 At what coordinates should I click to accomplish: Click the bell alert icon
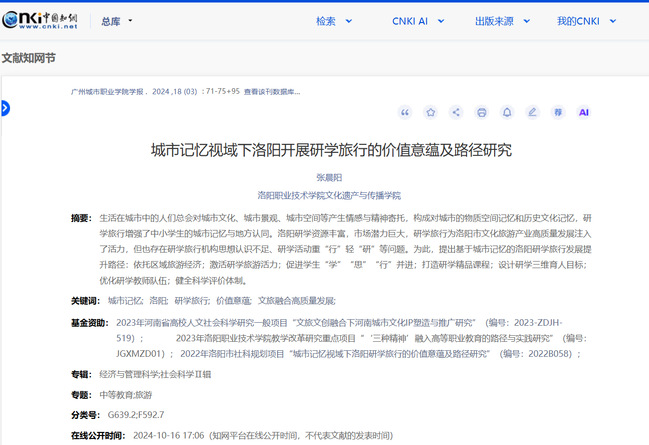(x=507, y=113)
